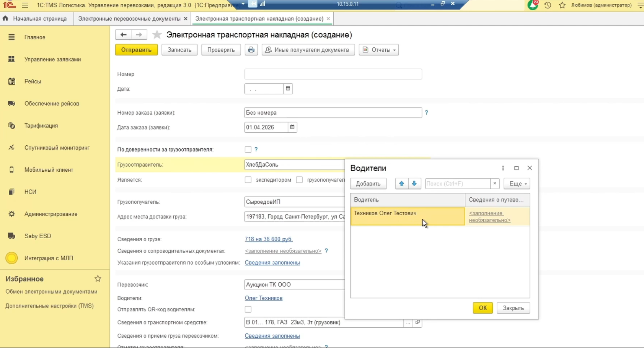Viewport: 644px width, 348px height.
Task: Expand the Отчеты dropdown
Action: tap(378, 50)
